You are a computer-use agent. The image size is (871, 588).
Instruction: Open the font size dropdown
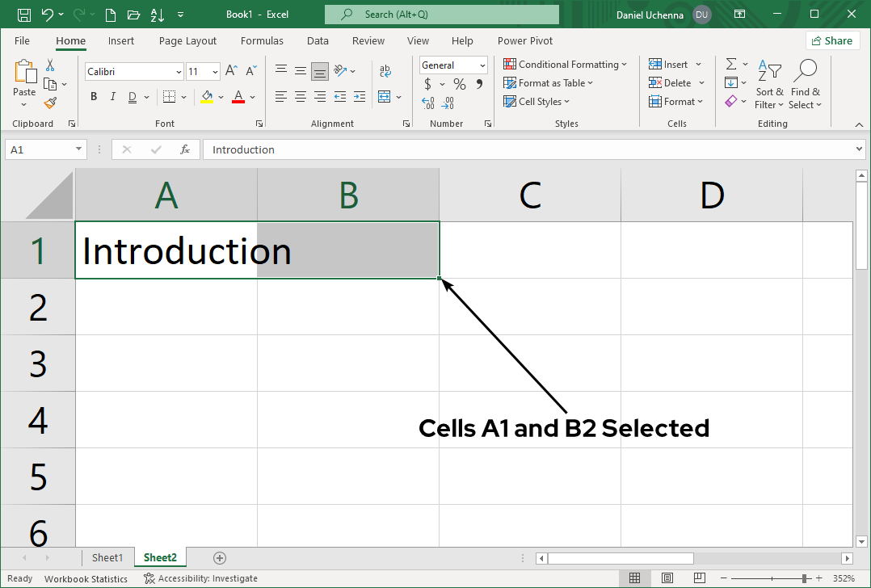214,71
